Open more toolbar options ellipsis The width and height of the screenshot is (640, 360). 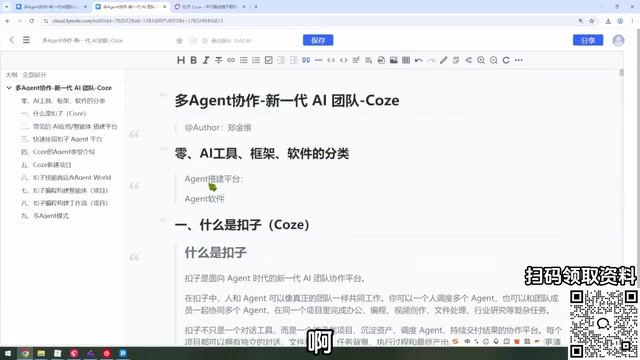tap(519, 60)
